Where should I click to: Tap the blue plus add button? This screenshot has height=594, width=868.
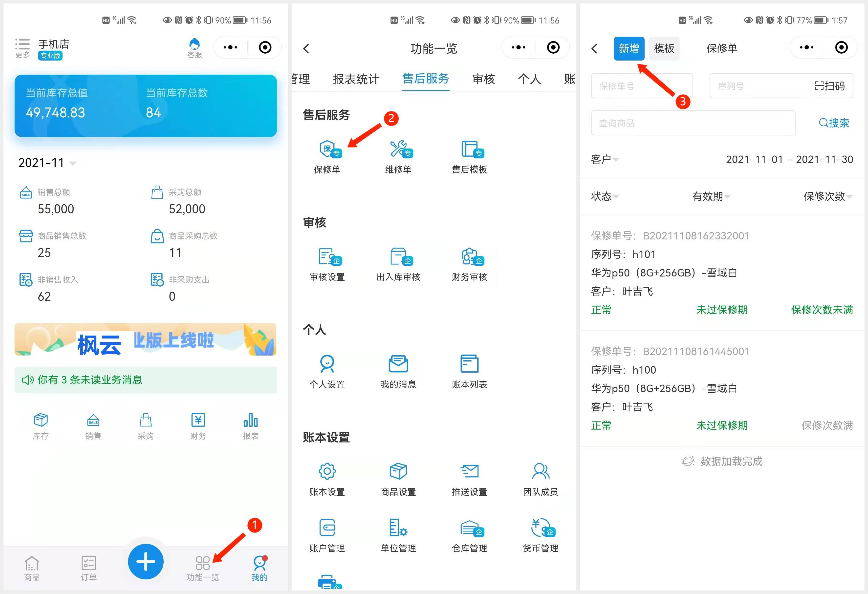146,562
